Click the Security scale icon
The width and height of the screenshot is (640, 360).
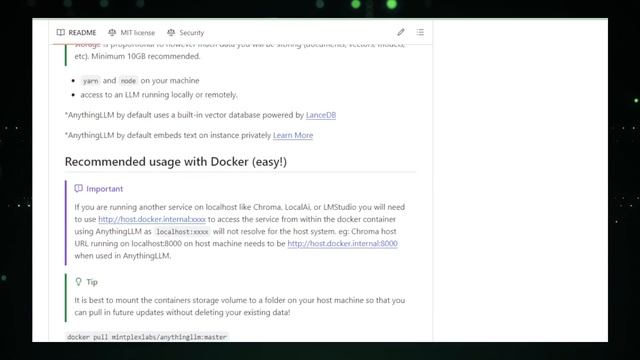pos(171,33)
